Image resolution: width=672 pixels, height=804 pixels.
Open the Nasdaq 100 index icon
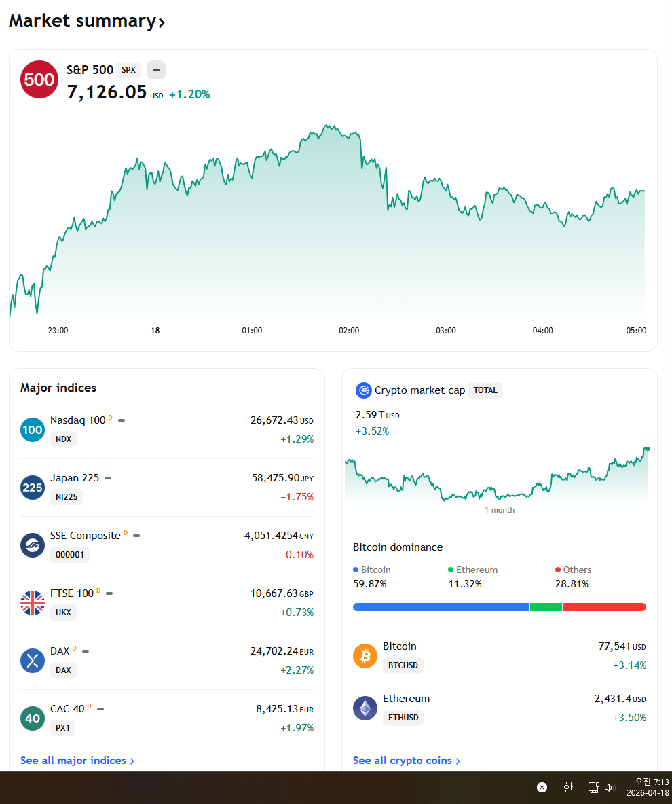(x=33, y=430)
